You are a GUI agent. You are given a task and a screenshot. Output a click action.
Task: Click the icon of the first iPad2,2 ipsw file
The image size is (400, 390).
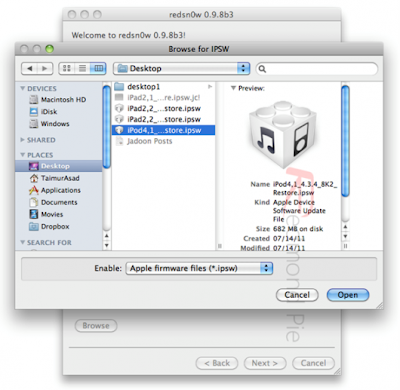[x=119, y=108]
